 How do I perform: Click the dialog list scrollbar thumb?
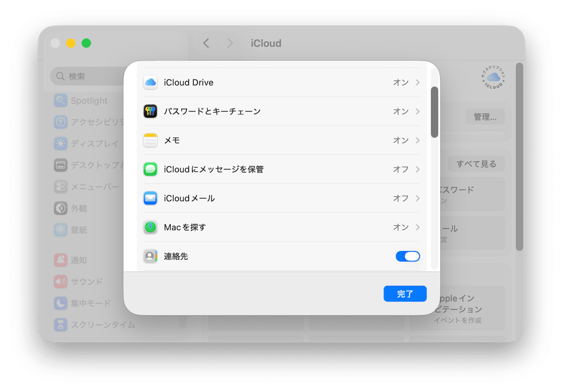434,112
